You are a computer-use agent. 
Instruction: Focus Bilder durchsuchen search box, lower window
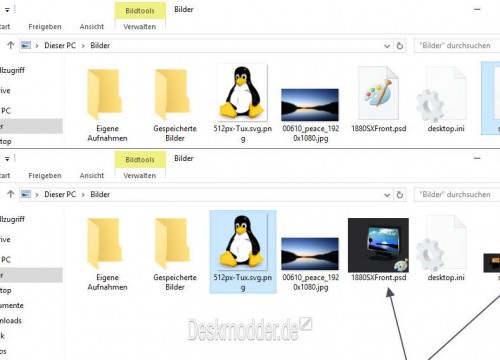457,195
